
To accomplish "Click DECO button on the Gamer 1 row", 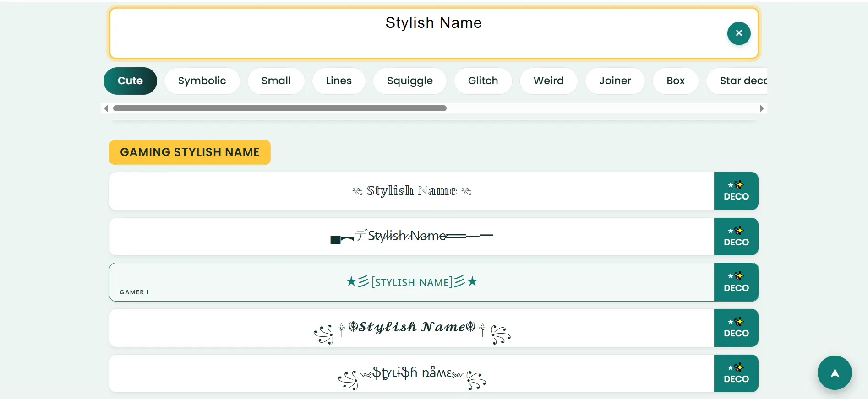I will tap(736, 282).
